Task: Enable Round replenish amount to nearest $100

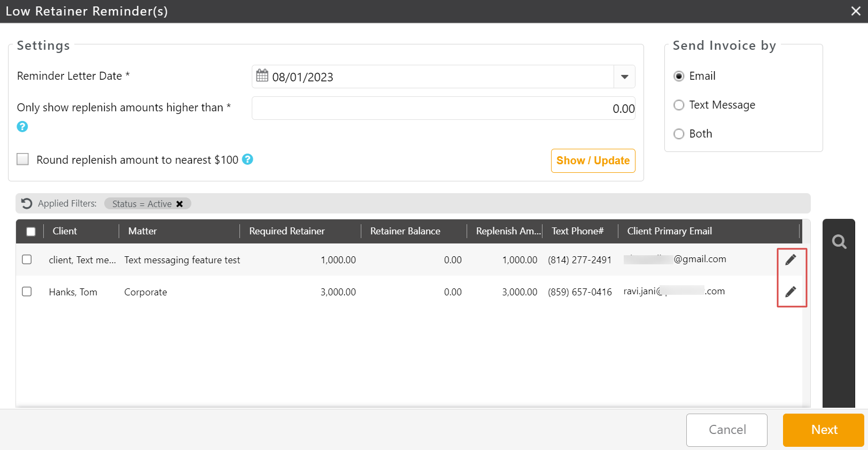Action: pyautogui.click(x=23, y=159)
